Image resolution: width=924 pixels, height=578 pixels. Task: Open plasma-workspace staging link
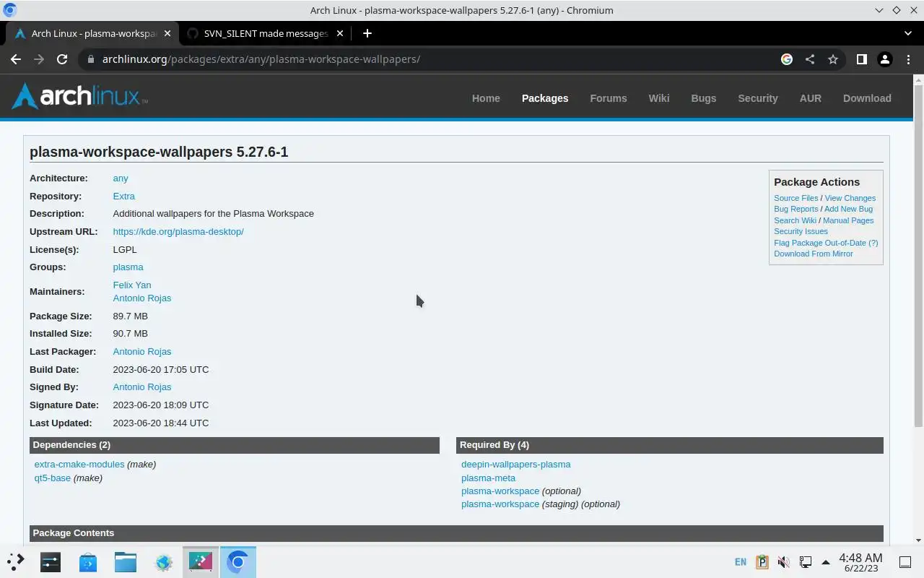click(x=500, y=504)
